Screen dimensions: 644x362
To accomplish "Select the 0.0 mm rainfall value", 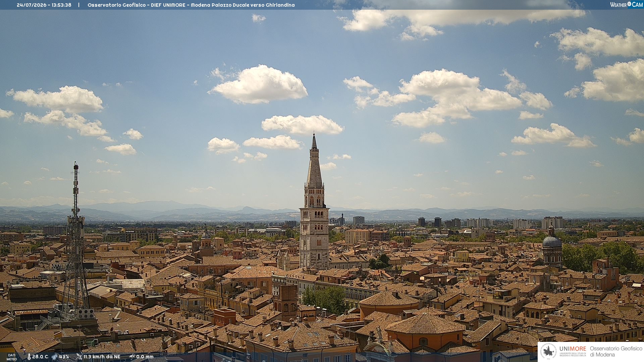I will click(145, 357).
